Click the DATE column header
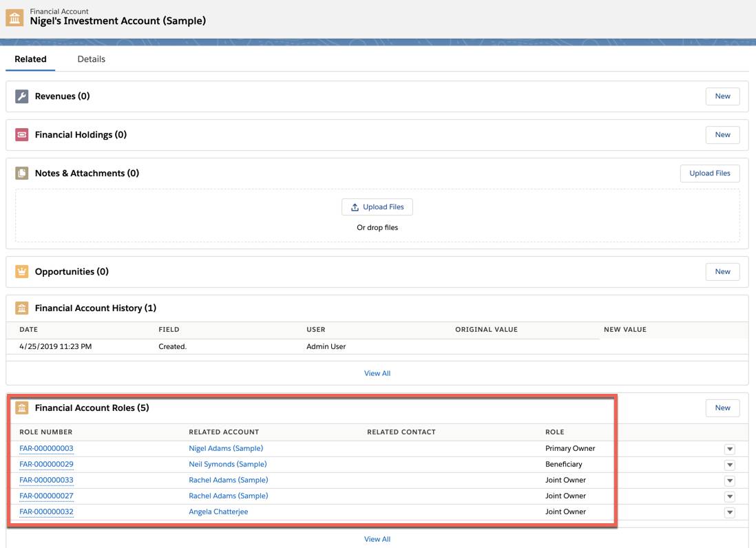The image size is (756, 548). coord(28,330)
